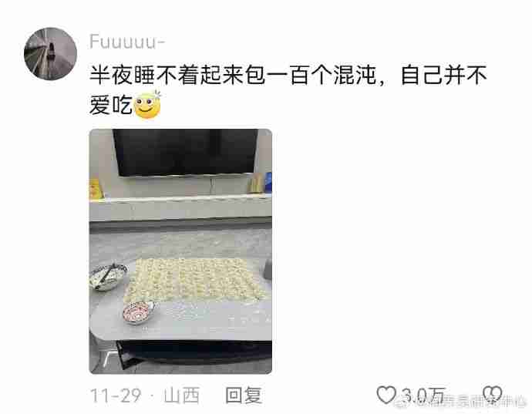532x414 pixels.
Task: Click the words 自己并不 in comment
Action: [444, 75]
